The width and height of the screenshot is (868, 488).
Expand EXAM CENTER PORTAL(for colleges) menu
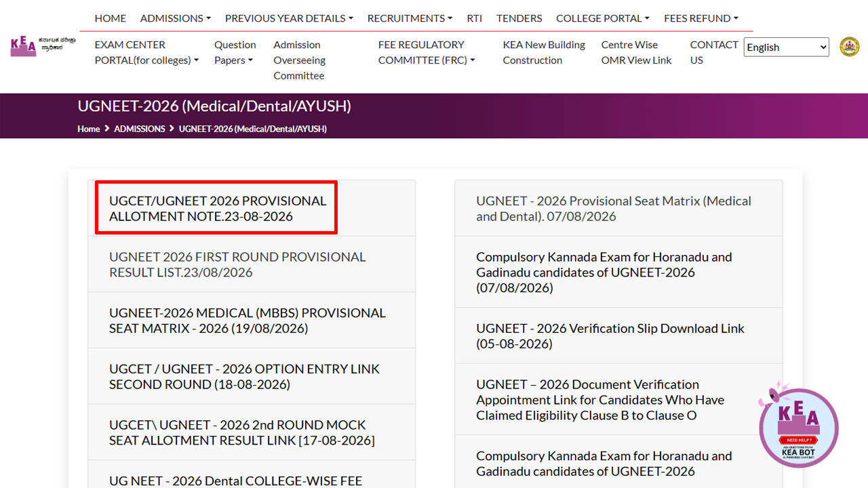(146, 52)
